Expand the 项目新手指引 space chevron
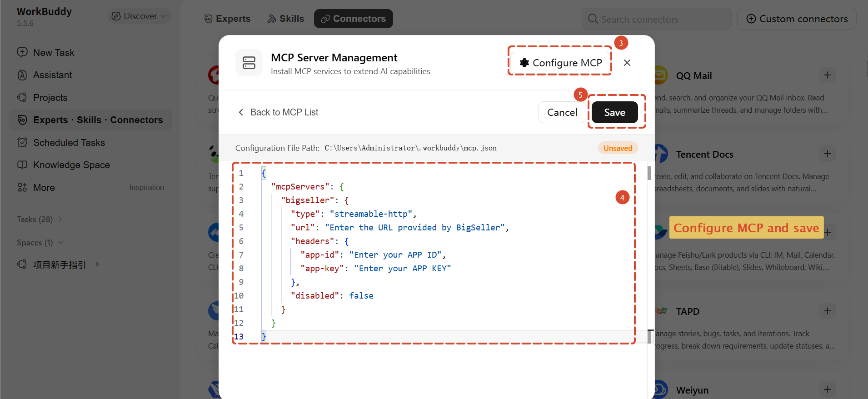The image size is (868, 399). tap(97, 264)
